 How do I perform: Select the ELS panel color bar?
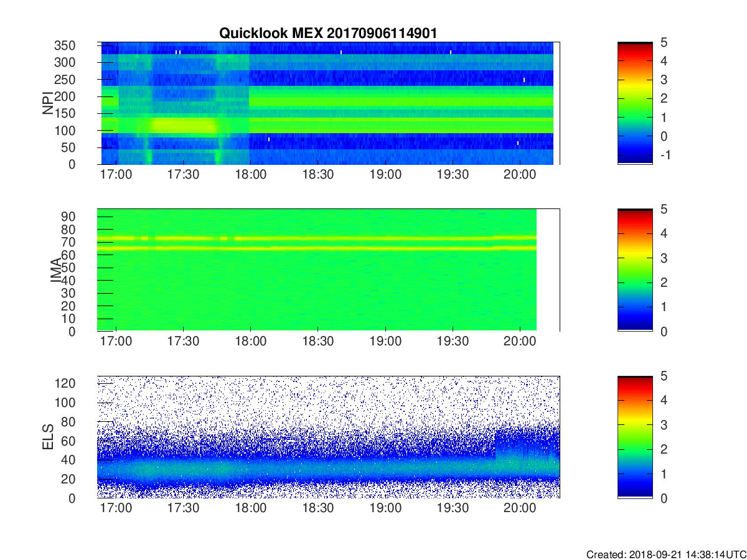(x=635, y=437)
